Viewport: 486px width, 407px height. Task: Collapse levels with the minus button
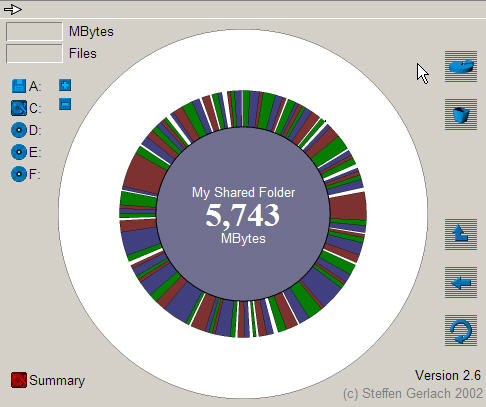[65, 104]
